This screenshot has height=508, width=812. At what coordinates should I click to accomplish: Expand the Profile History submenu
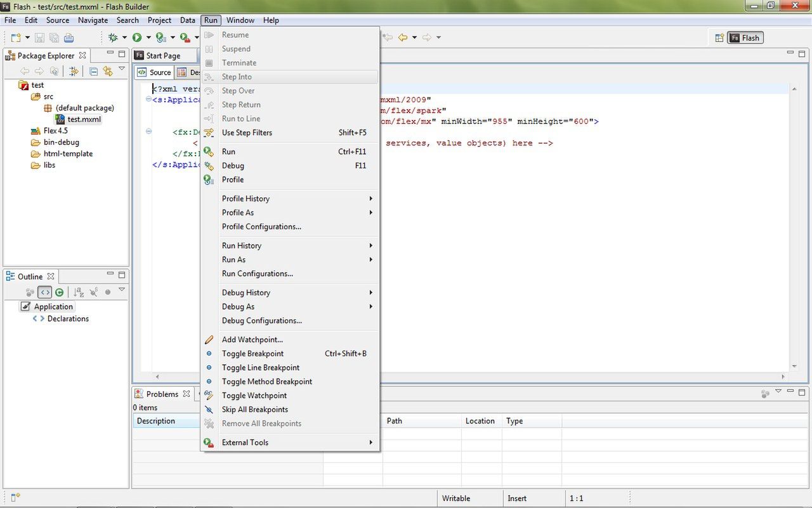point(290,199)
